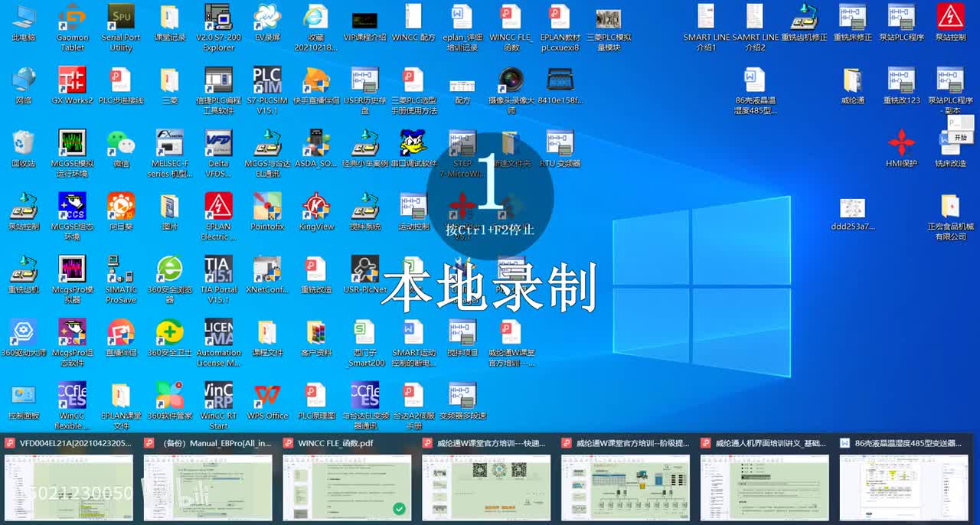Open WPS Office
Viewport: 980px width, 525px height.
tap(267, 402)
